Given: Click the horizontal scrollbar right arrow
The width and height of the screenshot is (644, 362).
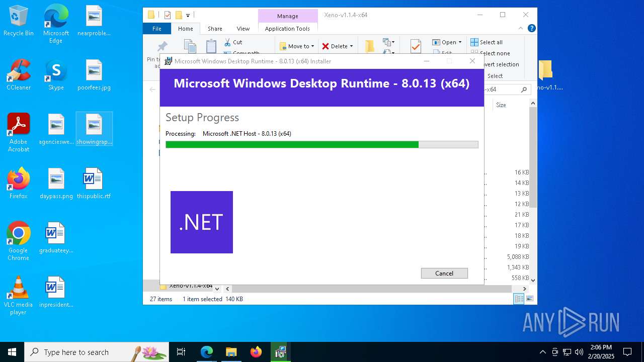Looking at the screenshot, I should click(524, 289).
